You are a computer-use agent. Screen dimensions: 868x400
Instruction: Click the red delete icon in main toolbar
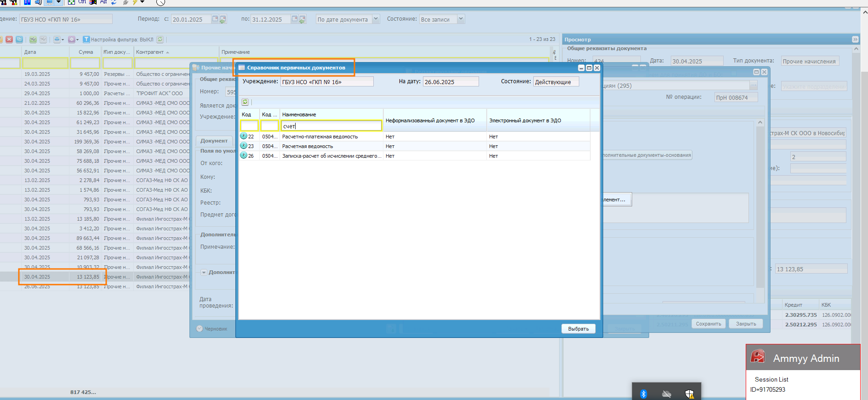click(9, 40)
